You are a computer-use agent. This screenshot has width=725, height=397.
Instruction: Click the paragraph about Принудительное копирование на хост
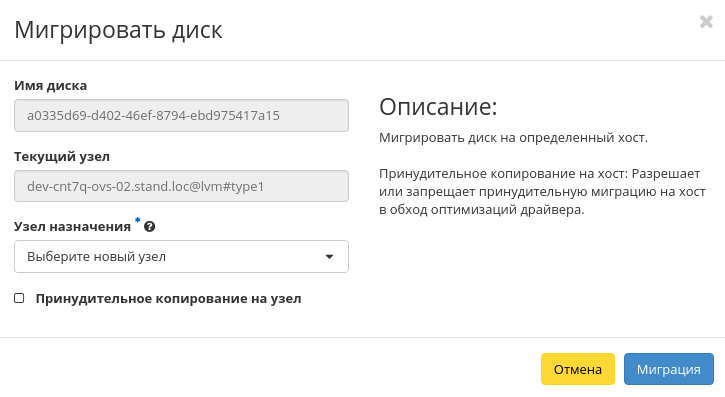(542, 192)
